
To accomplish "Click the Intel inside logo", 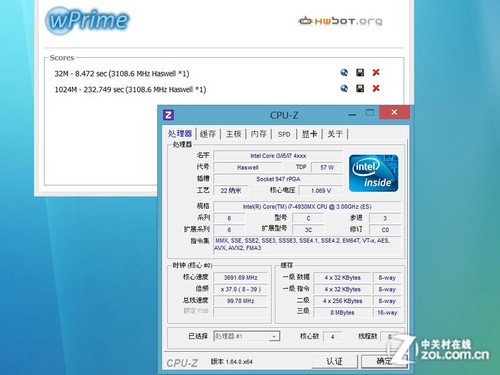I will pos(374,173).
